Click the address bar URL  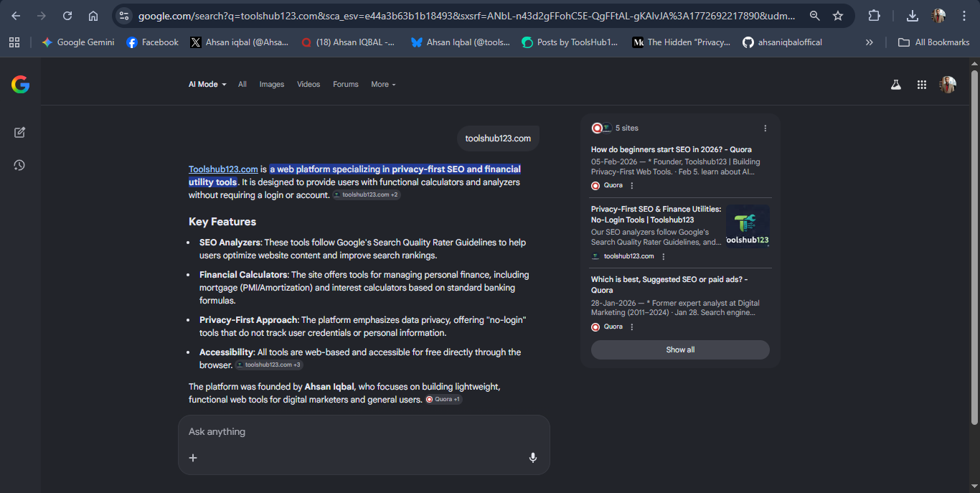(466, 16)
